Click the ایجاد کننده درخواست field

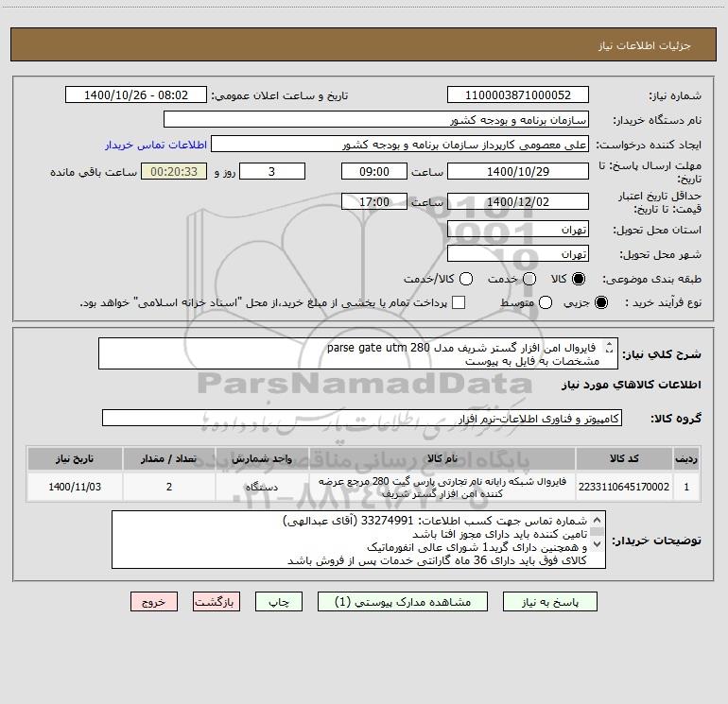point(400,144)
